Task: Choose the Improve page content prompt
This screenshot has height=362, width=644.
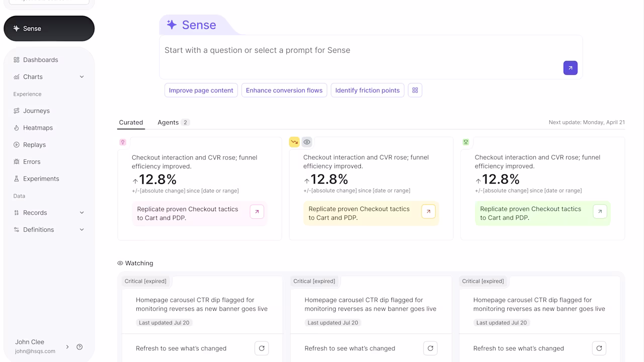Action: tap(201, 90)
